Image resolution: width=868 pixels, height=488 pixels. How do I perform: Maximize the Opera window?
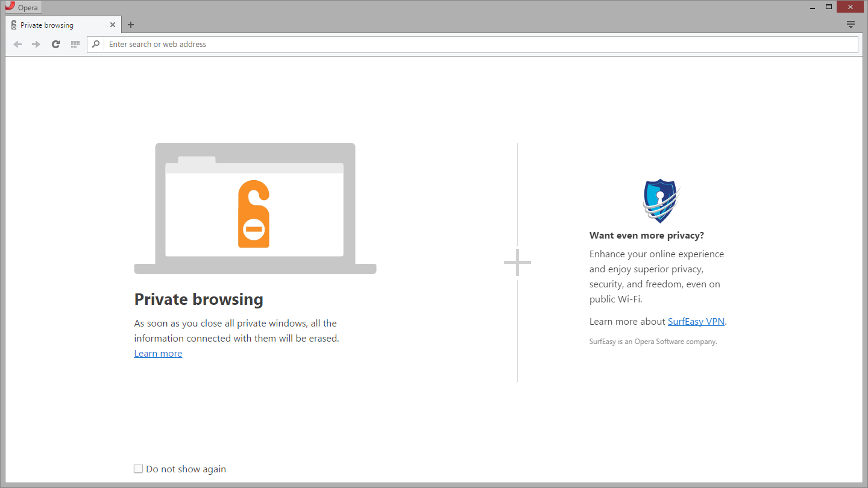coord(829,7)
